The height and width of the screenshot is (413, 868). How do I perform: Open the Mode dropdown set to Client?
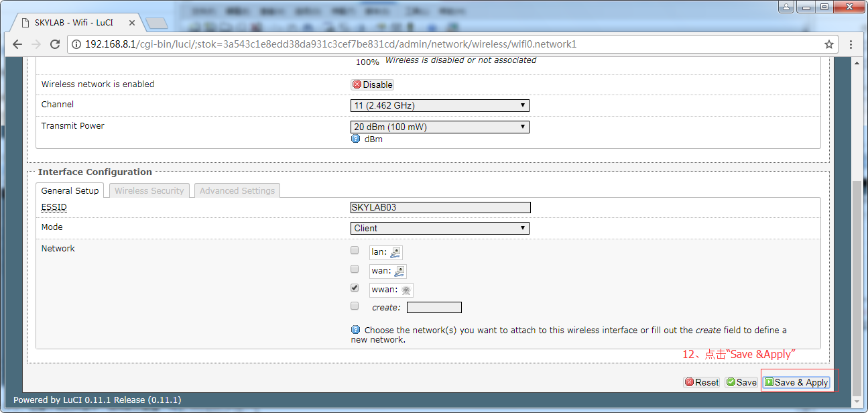(440, 229)
